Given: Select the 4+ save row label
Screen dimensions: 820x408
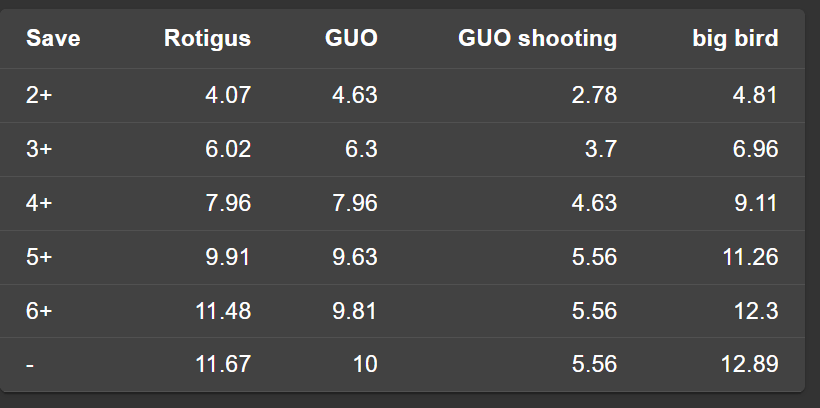Looking at the screenshot, I should point(39,203).
